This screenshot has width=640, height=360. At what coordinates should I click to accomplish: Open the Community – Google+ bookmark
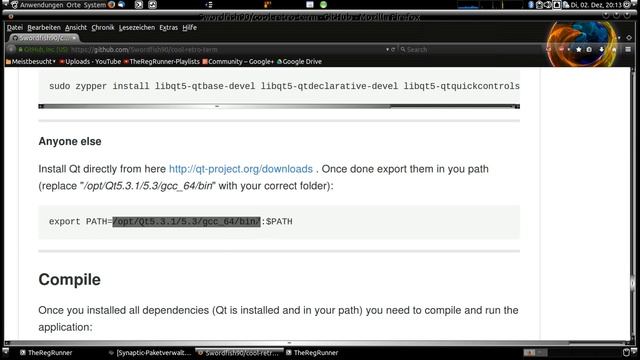point(238,62)
